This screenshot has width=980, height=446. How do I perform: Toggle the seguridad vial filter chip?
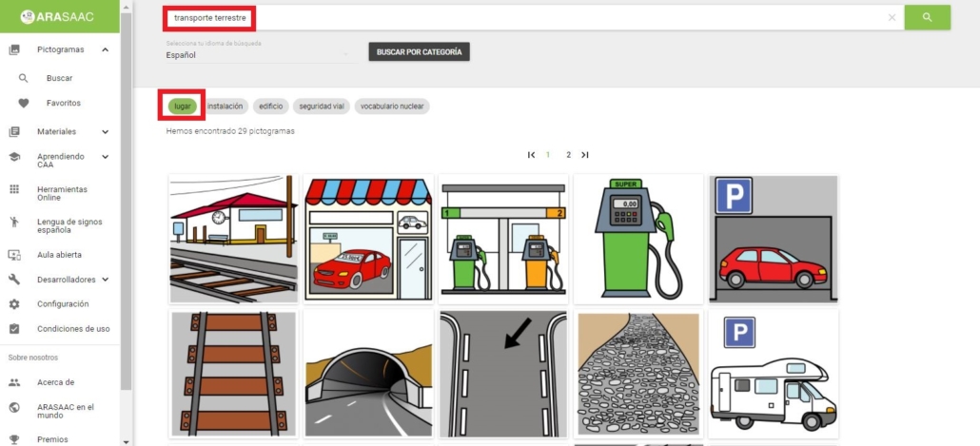[322, 107]
